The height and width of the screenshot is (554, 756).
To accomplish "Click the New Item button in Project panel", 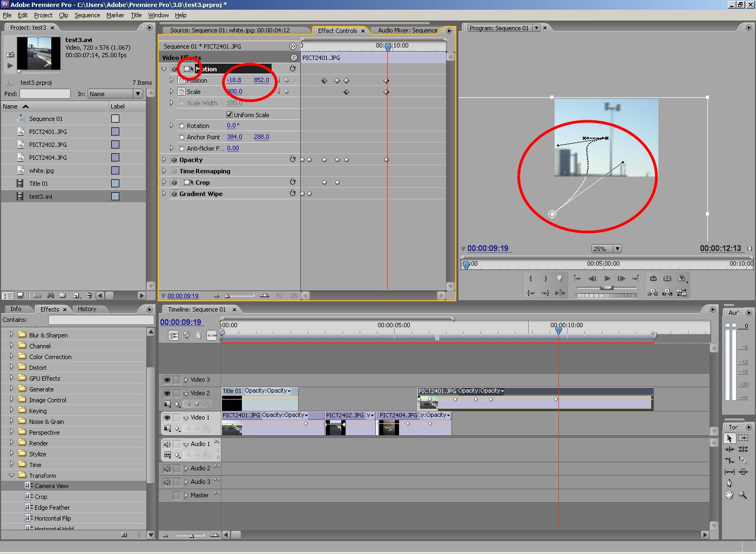I will point(77,295).
